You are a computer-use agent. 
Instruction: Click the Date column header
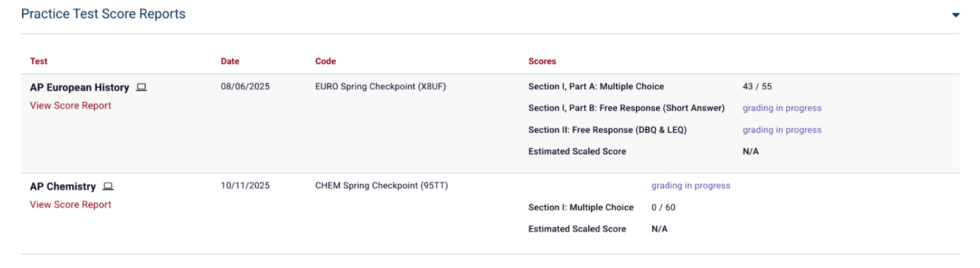[230, 61]
